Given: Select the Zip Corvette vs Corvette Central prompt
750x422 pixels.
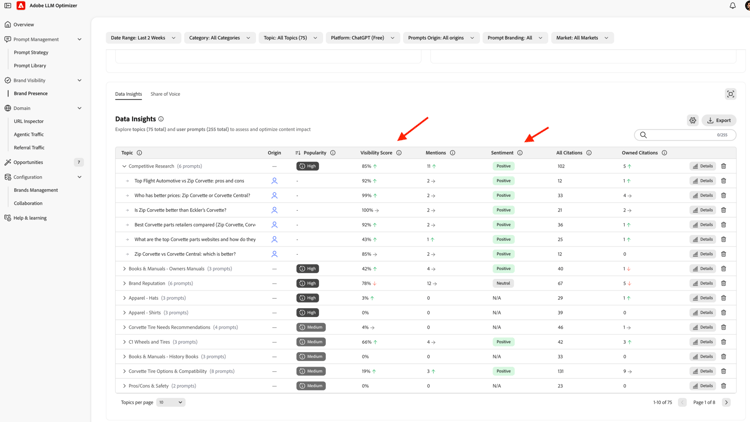Looking at the screenshot, I should (x=185, y=255).
